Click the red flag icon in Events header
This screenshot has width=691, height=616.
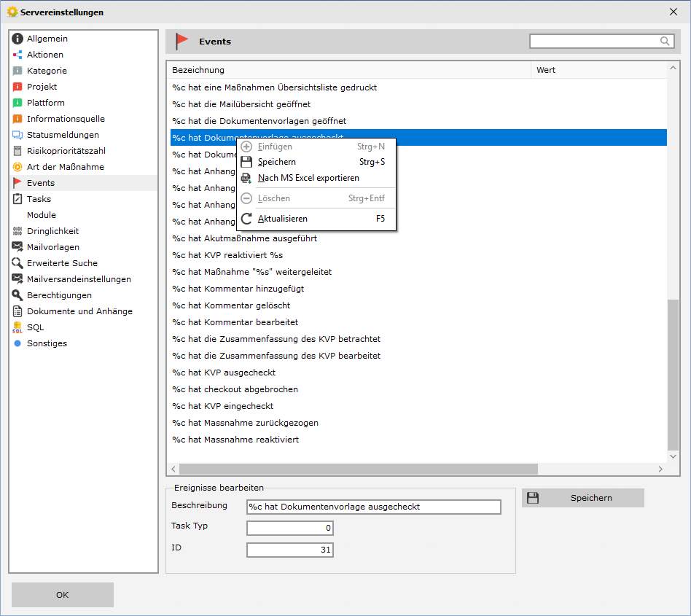point(181,42)
